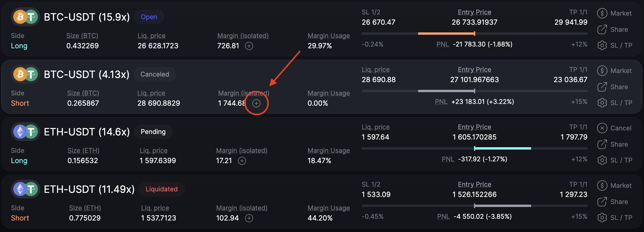The height and width of the screenshot is (232, 644).
Task: Click the Margin Usage label above 18.47%
Action: [328, 150]
